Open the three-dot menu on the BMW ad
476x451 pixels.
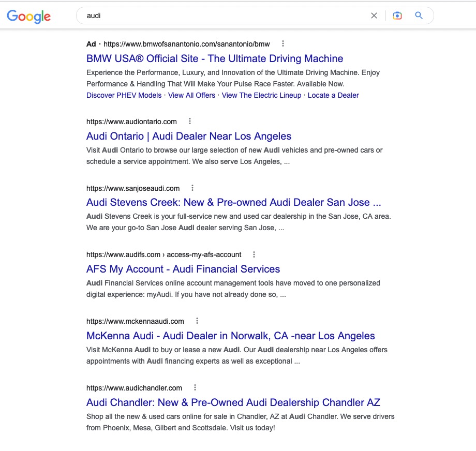click(282, 43)
